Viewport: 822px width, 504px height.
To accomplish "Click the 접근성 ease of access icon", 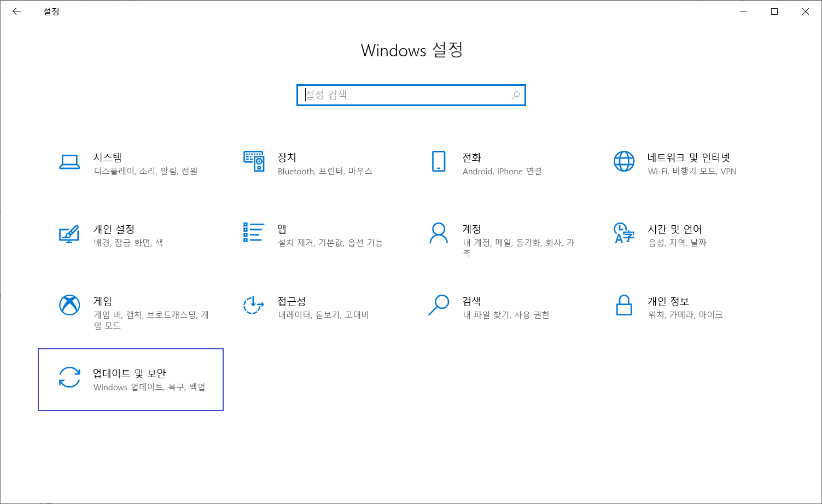I will click(x=254, y=305).
